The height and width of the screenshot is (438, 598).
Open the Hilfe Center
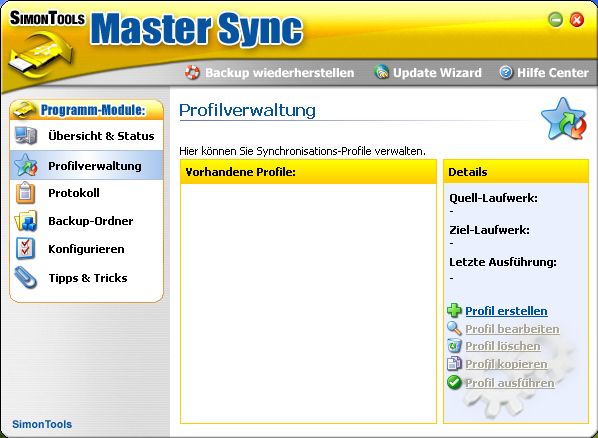553,72
